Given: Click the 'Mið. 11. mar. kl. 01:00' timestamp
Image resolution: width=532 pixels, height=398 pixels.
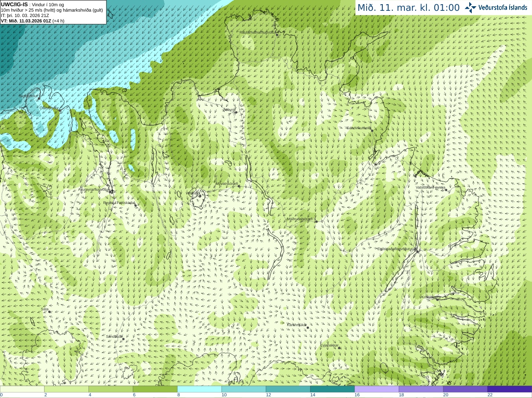Looking at the screenshot, I should click(x=409, y=8).
